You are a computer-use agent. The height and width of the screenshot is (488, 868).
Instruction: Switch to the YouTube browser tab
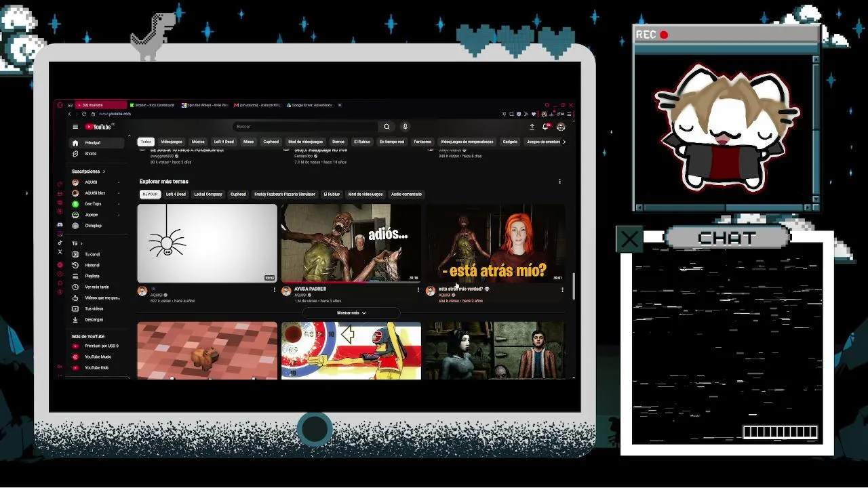click(x=101, y=105)
